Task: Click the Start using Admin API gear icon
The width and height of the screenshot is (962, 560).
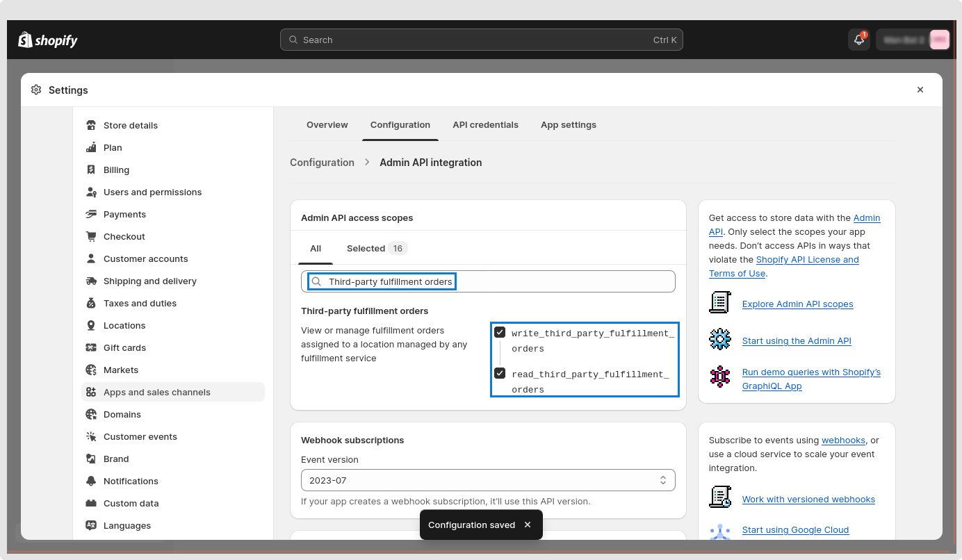Action: [720, 340]
